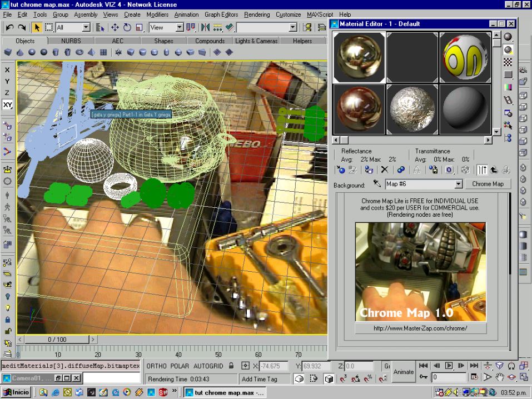This screenshot has width=532, height=399.
Task: Open the Rendering menu
Action: 257,14
